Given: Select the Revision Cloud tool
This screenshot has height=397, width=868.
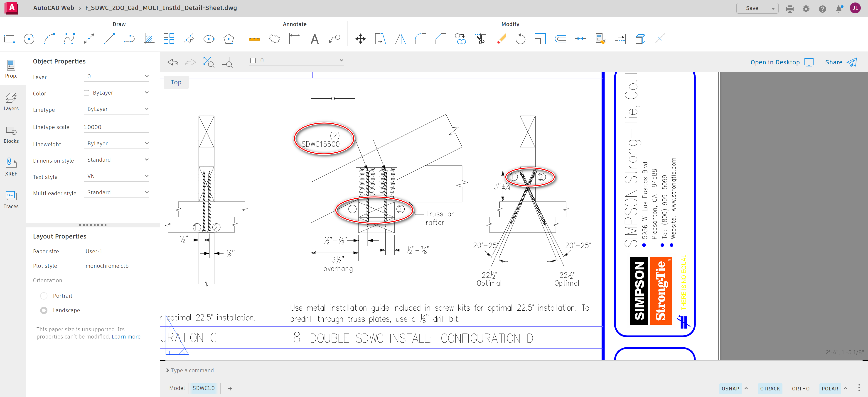Looking at the screenshot, I should (275, 39).
